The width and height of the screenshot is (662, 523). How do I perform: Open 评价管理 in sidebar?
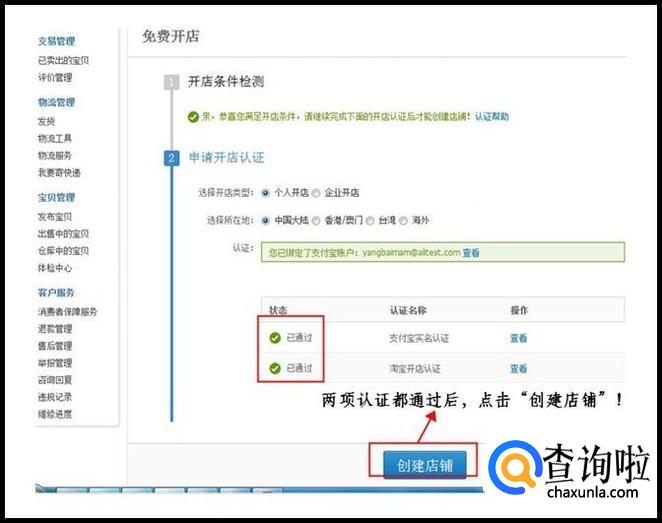click(55, 78)
